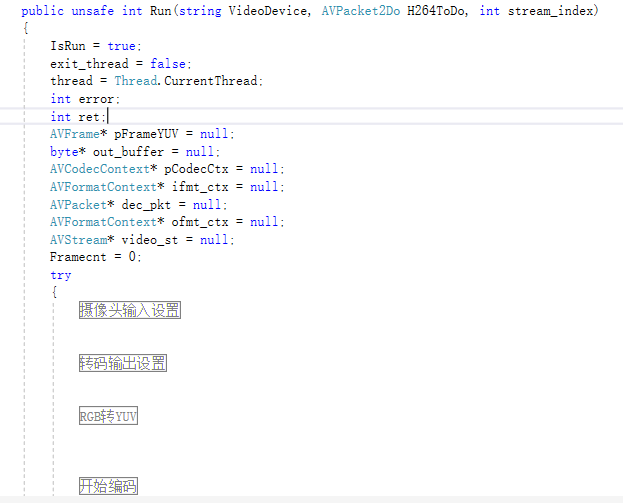Click the ifmt_ctx variable
This screenshot has height=503, width=623.
tap(200, 187)
